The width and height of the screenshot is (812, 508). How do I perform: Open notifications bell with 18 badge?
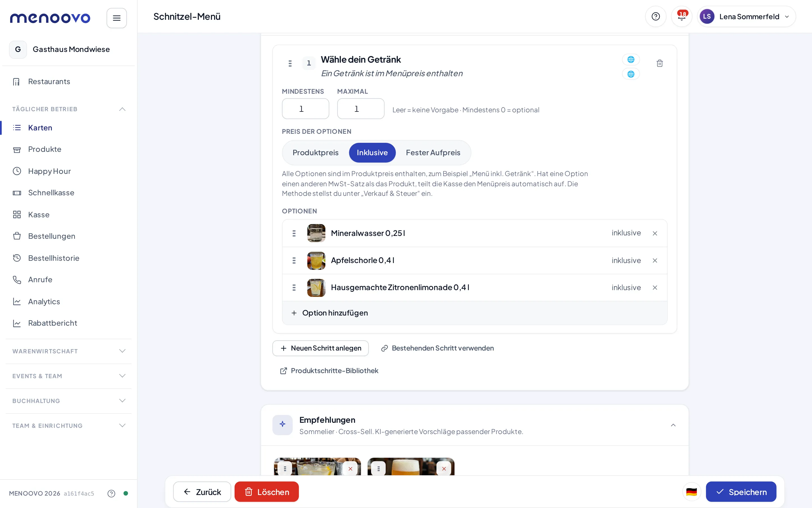coord(681,16)
